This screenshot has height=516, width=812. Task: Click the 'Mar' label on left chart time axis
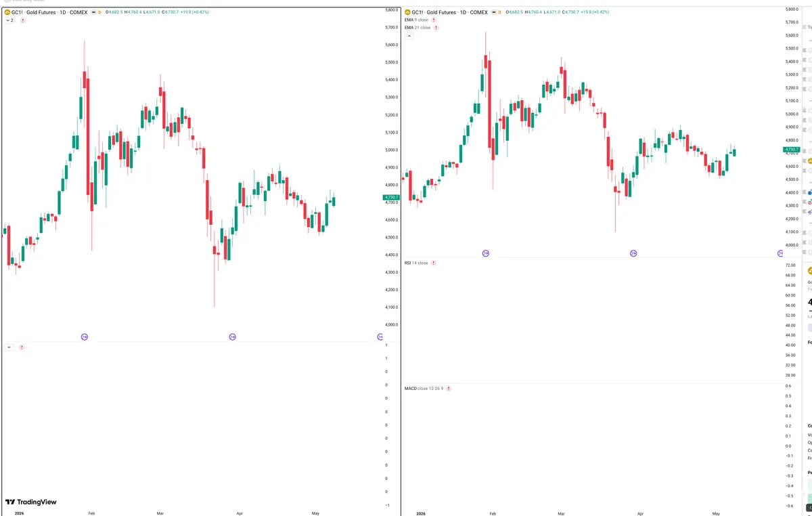(x=160, y=513)
